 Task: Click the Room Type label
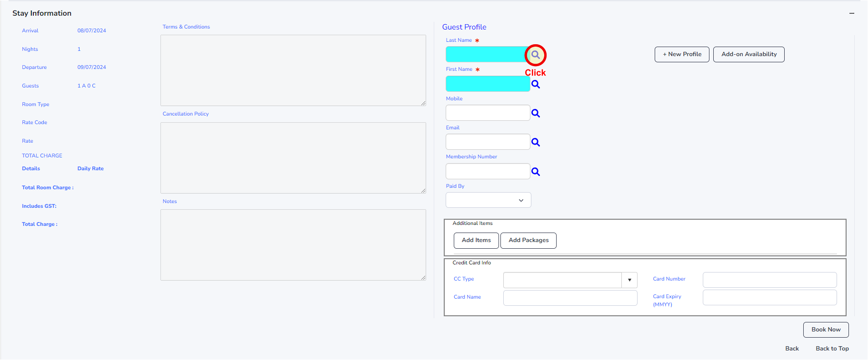[x=36, y=104]
